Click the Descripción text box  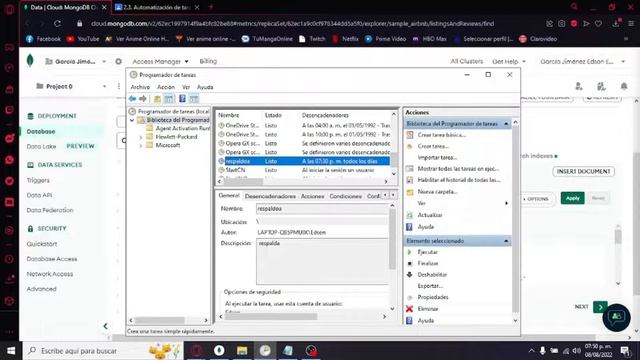(x=322, y=262)
